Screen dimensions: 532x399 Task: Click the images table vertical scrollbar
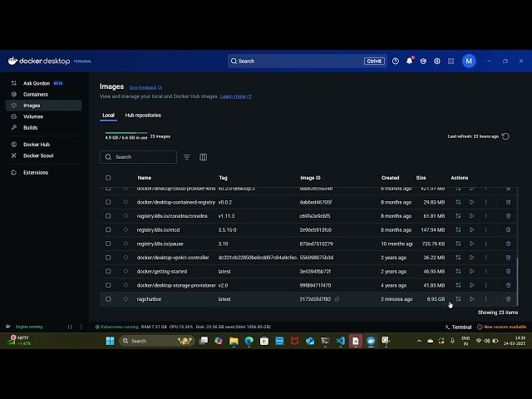517,281
